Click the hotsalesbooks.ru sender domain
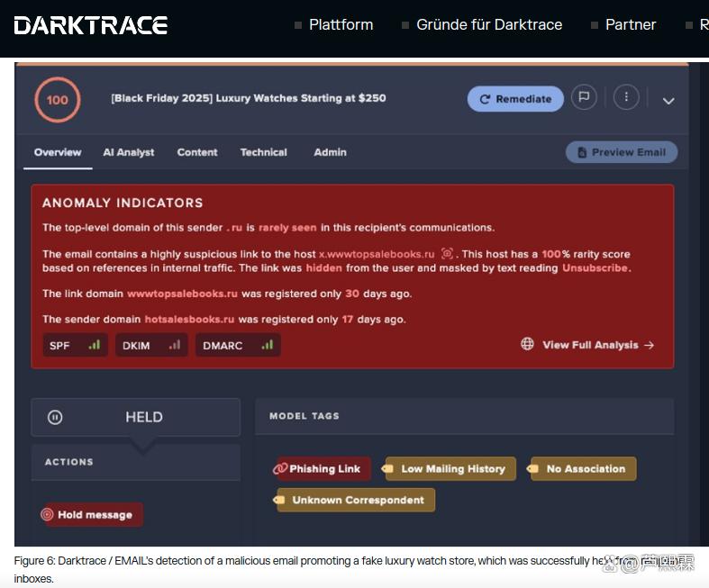Viewport: 709px width, 588px height. [189, 320]
